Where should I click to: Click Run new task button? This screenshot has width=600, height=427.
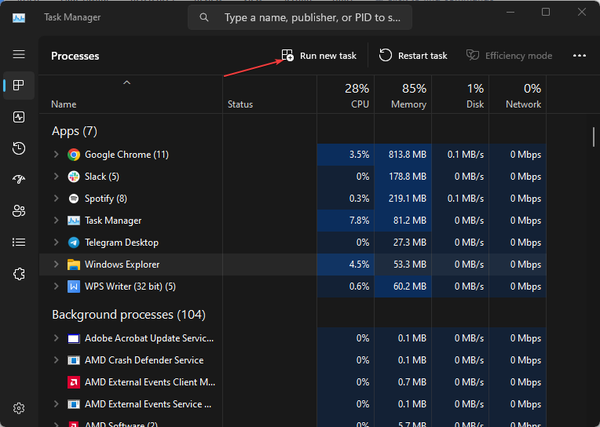coord(318,56)
